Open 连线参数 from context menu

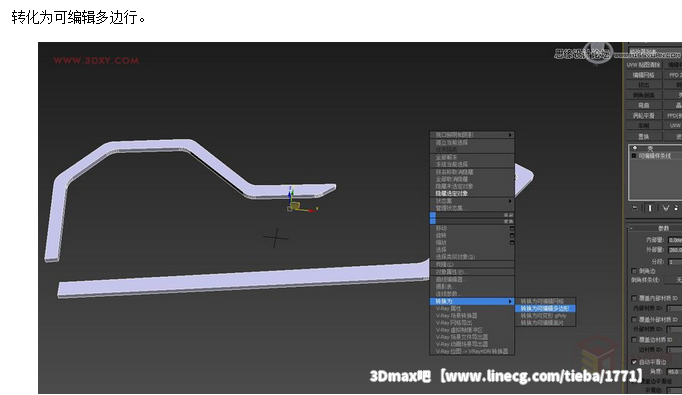(472, 294)
